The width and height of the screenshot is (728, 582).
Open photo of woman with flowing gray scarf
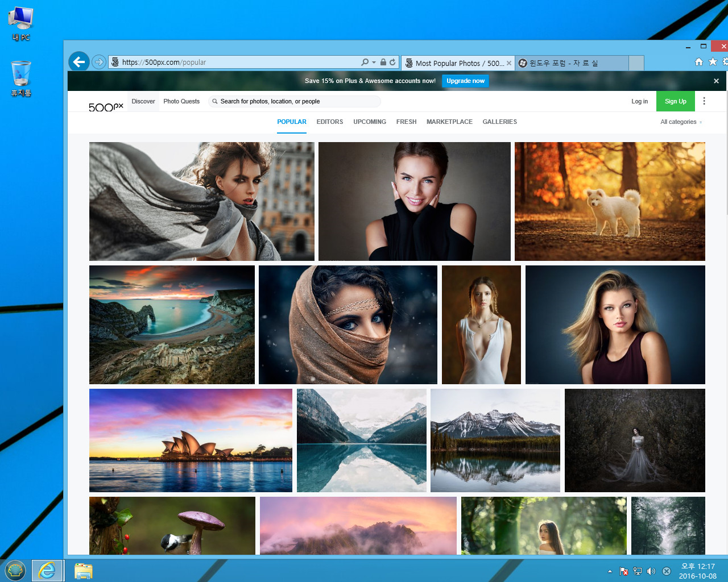pyautogui.click(x=202, y=201)
